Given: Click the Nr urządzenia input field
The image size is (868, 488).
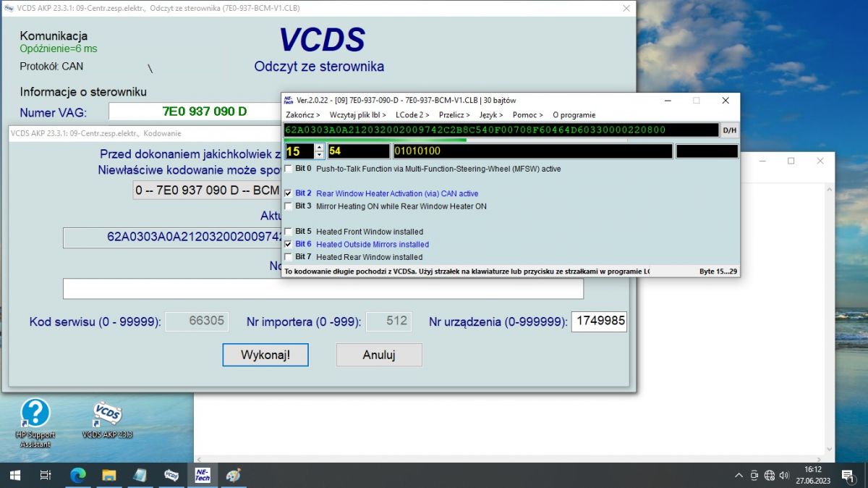Looking at the screenshot, I should coord(599,321).
